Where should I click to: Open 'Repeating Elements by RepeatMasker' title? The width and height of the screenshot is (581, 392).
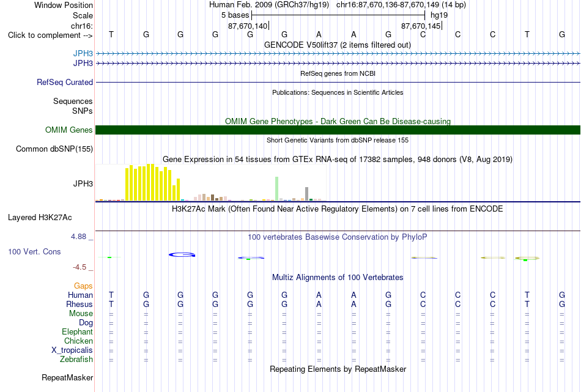coord(338,369)
